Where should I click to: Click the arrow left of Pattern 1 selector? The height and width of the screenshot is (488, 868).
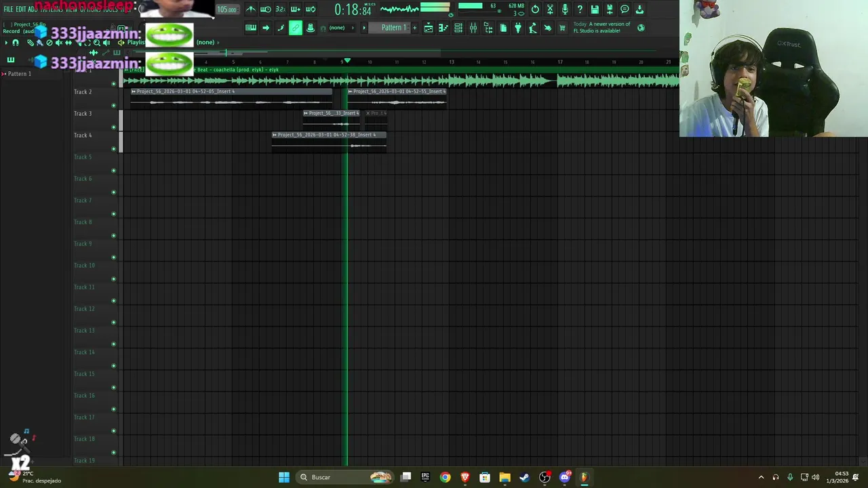coord(364,28)
